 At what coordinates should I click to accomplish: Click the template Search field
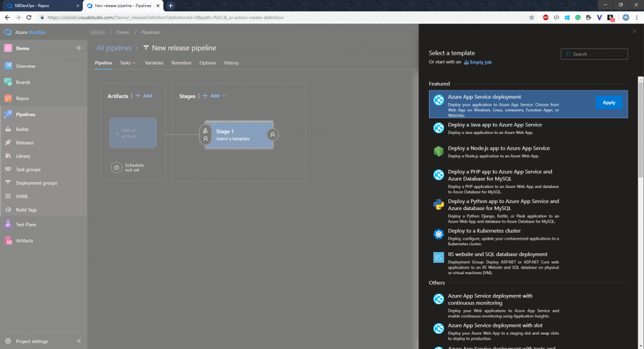point(594,54)
